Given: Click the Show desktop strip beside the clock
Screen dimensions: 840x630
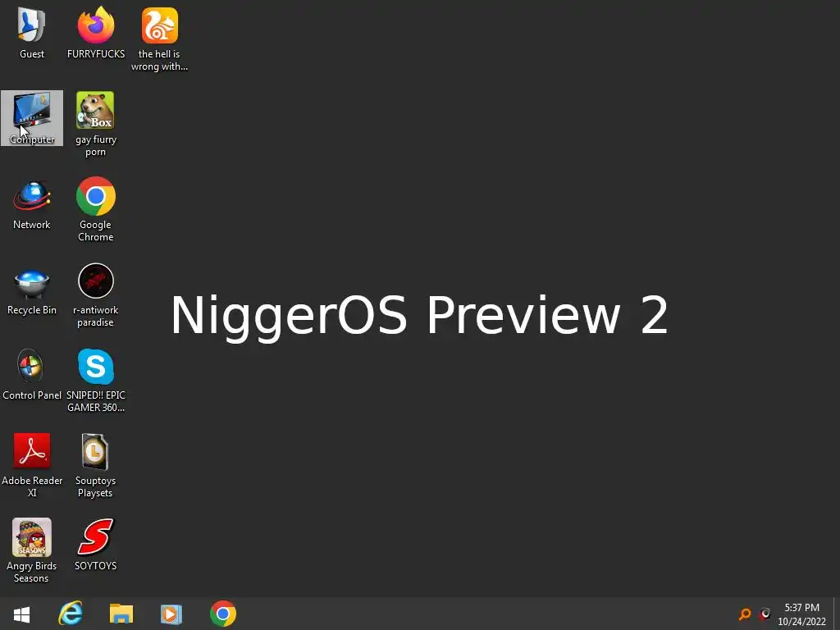Looking at the screenshot, I should click(836, 614).
